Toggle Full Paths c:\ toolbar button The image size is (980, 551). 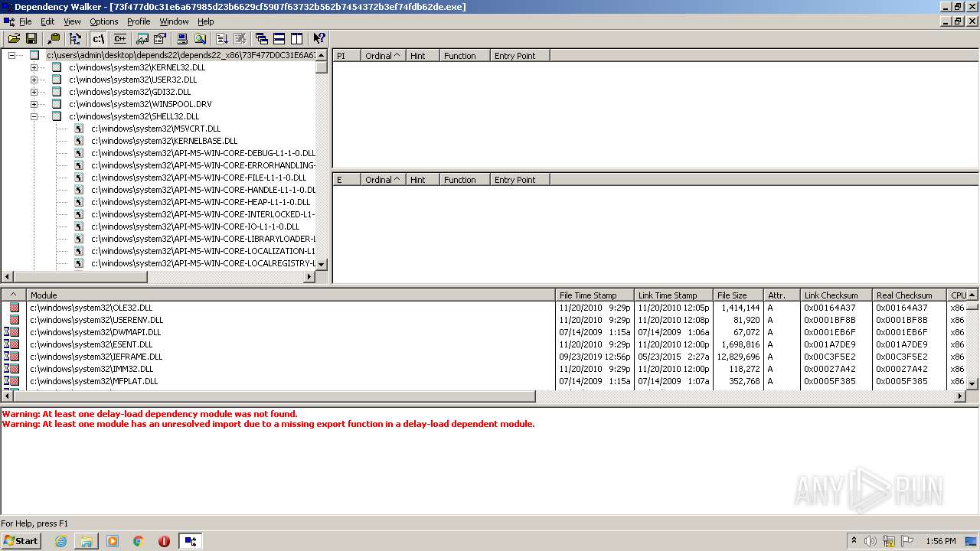click(x=98, y=38)
